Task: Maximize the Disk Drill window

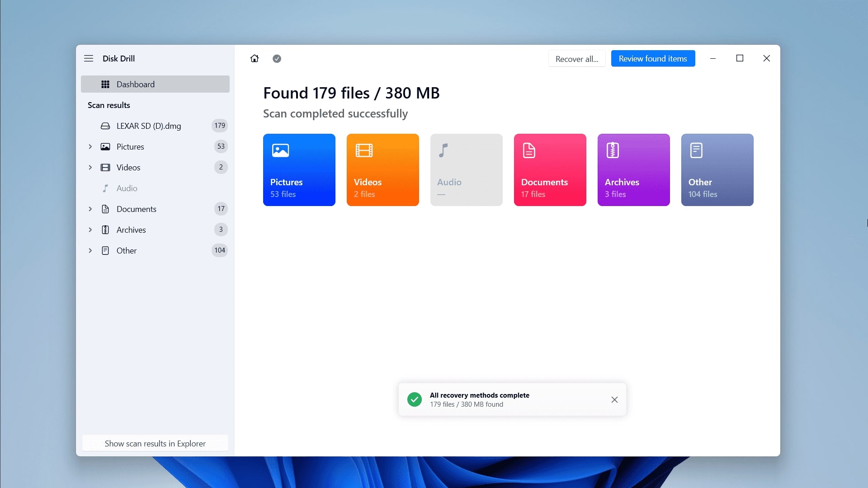Action: [740, 58]
